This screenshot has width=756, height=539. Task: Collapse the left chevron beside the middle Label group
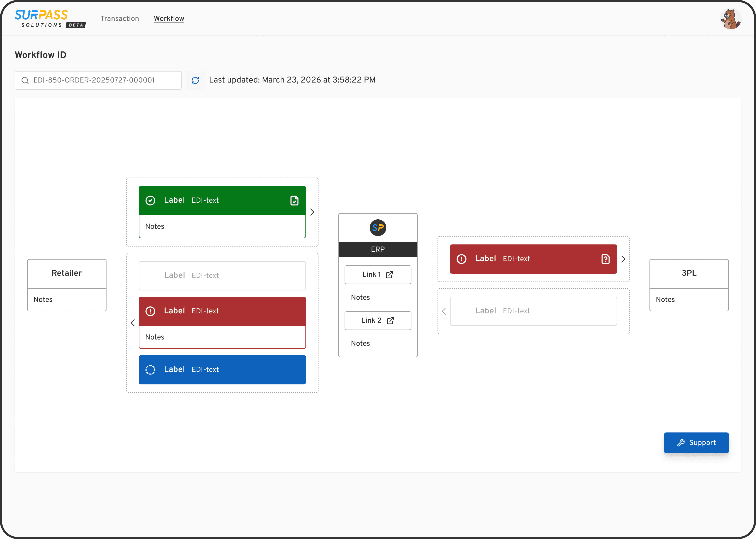pyautogui.click(x=133, y=322)
